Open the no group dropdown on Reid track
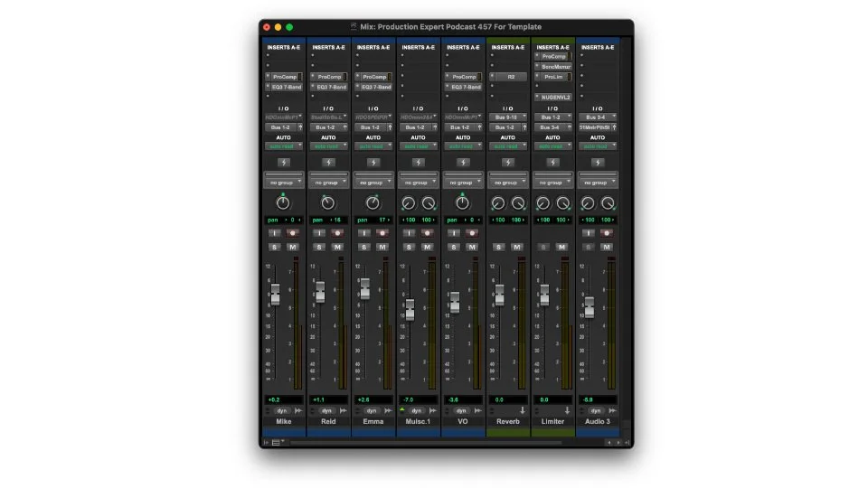Image resolution: width=868 pixels, height=488 pixels. coord(328,182)
